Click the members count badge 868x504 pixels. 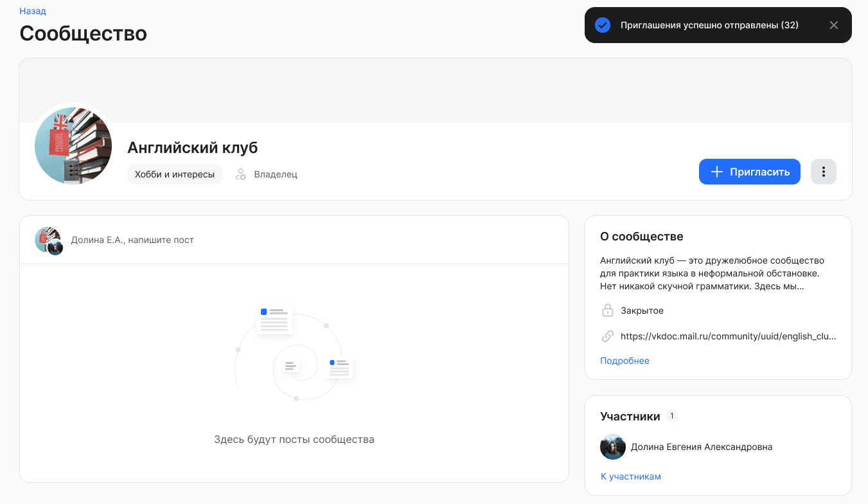(x=672, y=416)
